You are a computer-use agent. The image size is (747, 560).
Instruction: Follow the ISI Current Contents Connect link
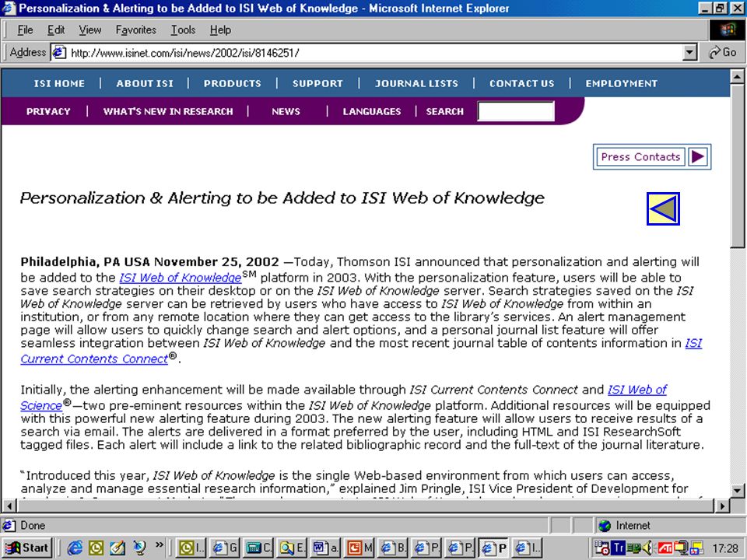tap(94, 359)
